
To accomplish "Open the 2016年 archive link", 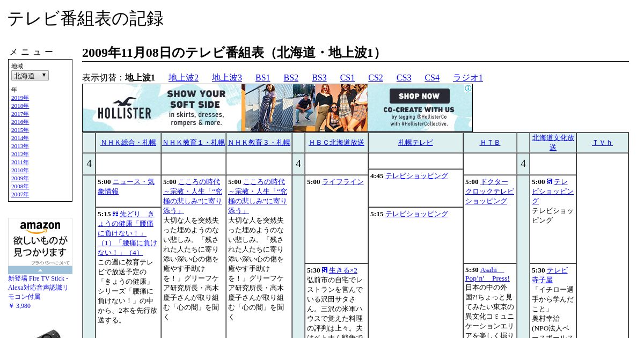I will [x=20, y=122].
